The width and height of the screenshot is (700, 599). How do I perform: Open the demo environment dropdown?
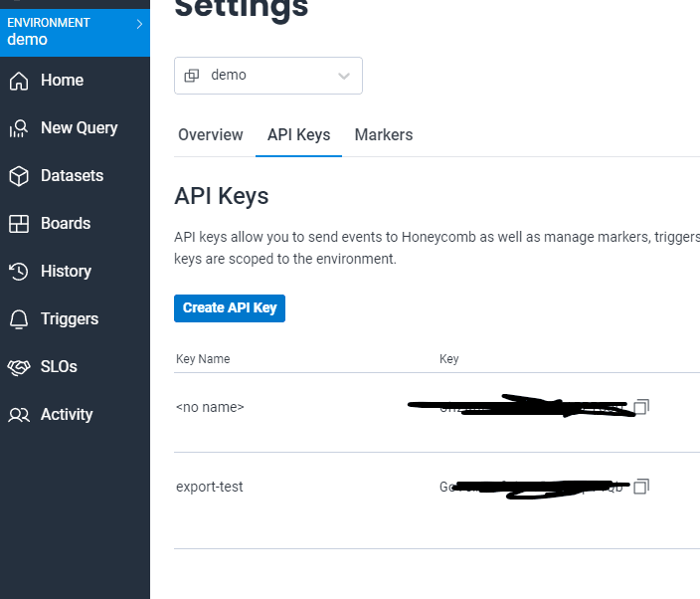click(268, 76)
